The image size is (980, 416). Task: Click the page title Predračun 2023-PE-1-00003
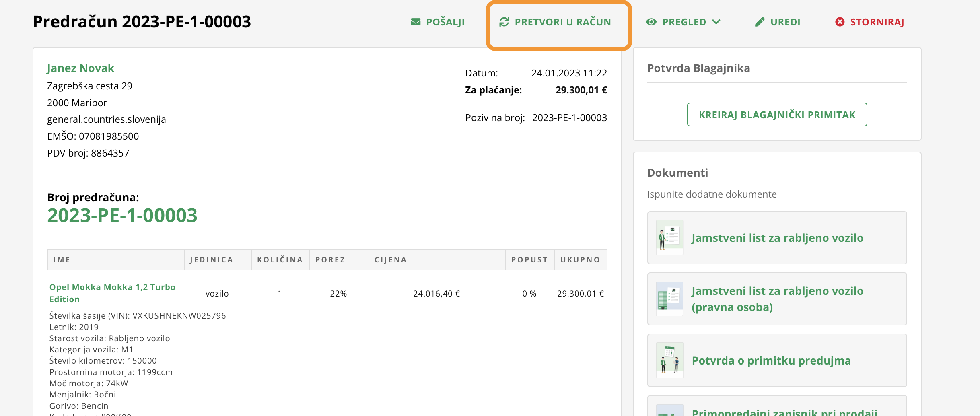tap(142, 22)
